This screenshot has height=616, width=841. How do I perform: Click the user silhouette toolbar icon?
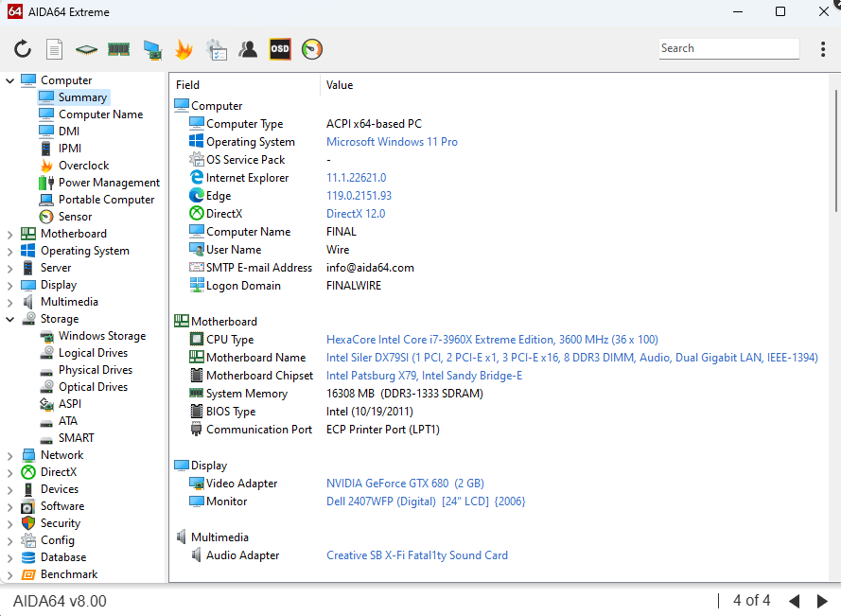(x=248, y=49)
